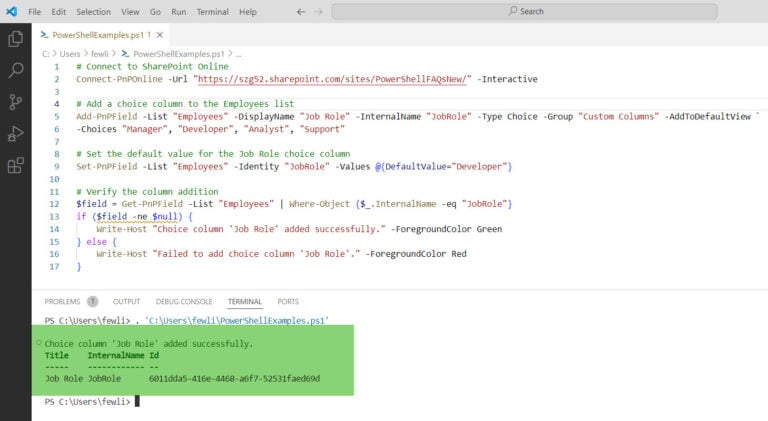Expand the fewli breadcrumb folder
Viewport: 768px width, 421px height.
pyautogui.click(x=99, y=54)
